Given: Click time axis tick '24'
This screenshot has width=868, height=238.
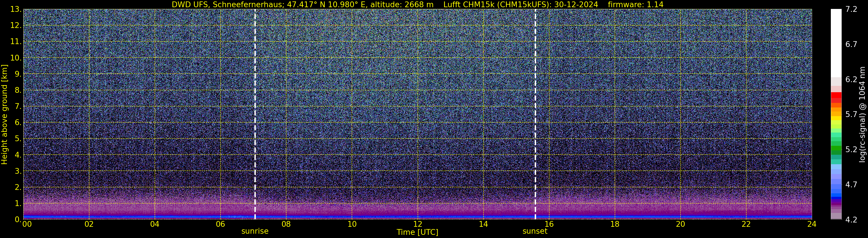Looking at the screenshot, I should click(812, 224).
